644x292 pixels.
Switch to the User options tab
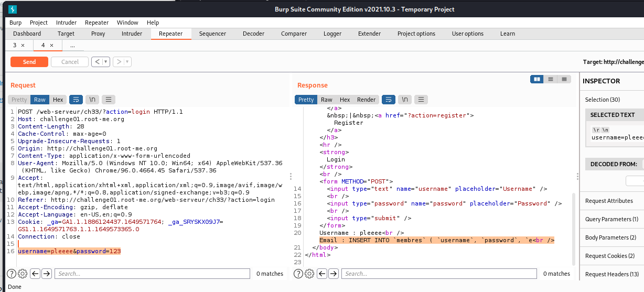[x=468, y=34]
